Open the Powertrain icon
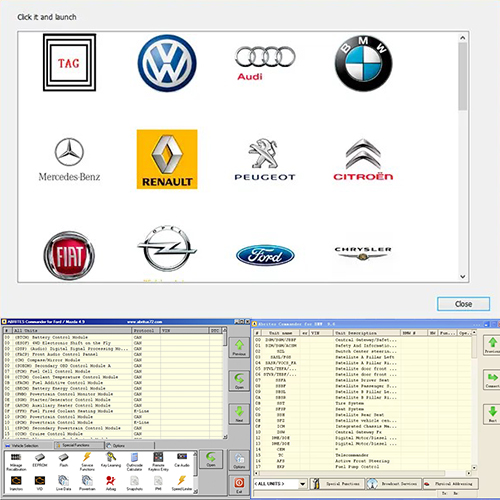Screen dimensions: 500x500 point(87,483)
